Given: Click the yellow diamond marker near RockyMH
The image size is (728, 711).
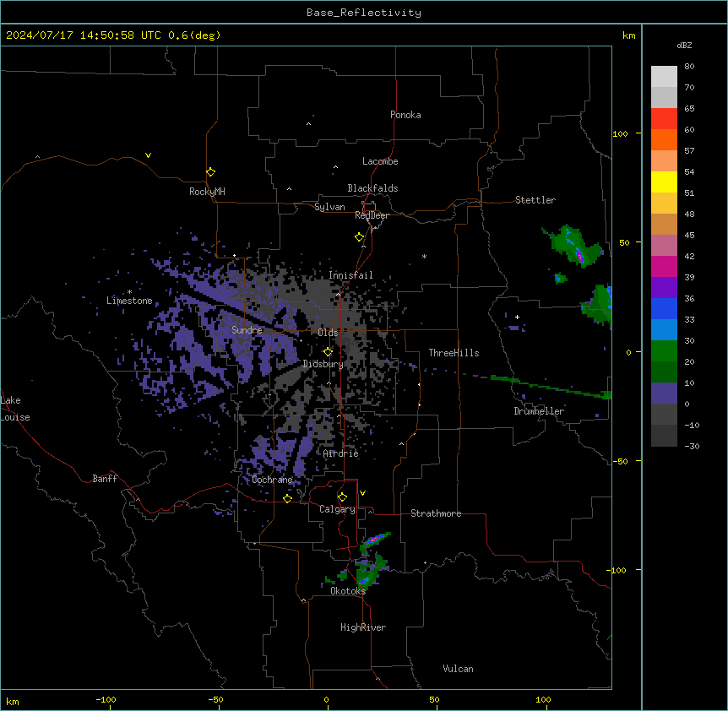Looking at the screenshot, I should tap(210, 172).
